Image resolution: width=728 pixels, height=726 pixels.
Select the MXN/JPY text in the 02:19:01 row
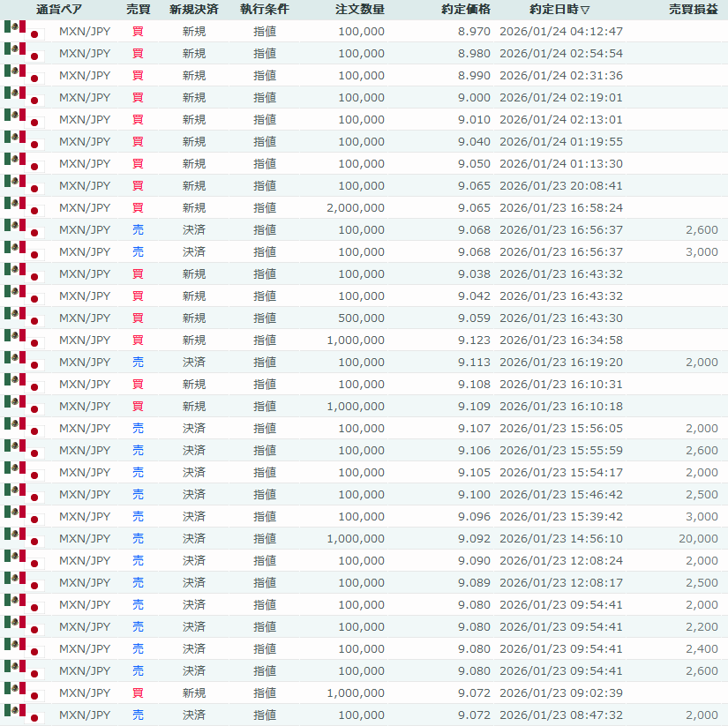pyautogui.click(x=85, y=97)
